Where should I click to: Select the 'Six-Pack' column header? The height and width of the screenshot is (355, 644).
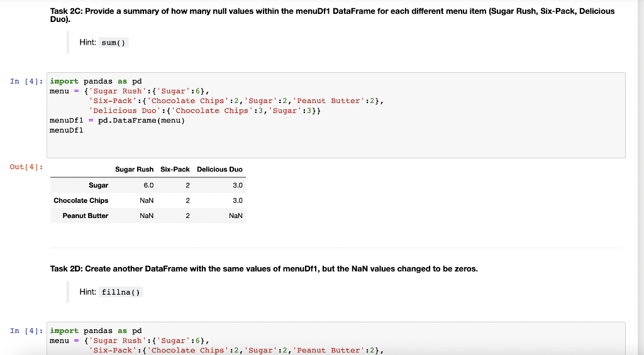[175, 170]
